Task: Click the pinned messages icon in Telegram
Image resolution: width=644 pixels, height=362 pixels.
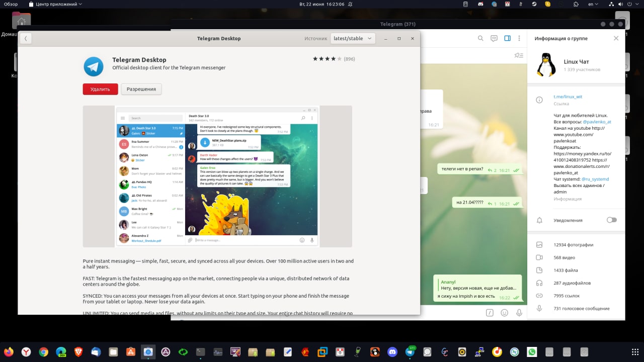Action: coord(519,55)
